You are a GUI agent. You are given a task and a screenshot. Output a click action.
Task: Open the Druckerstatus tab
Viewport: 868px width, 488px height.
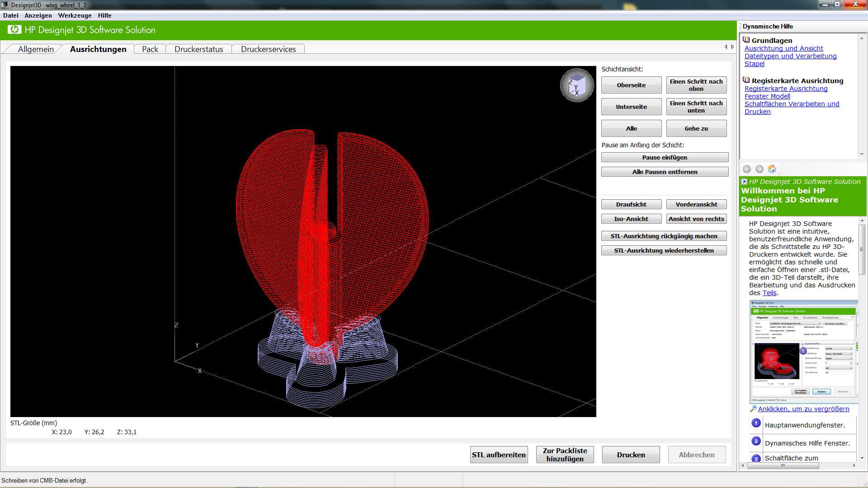coord(199,49)
